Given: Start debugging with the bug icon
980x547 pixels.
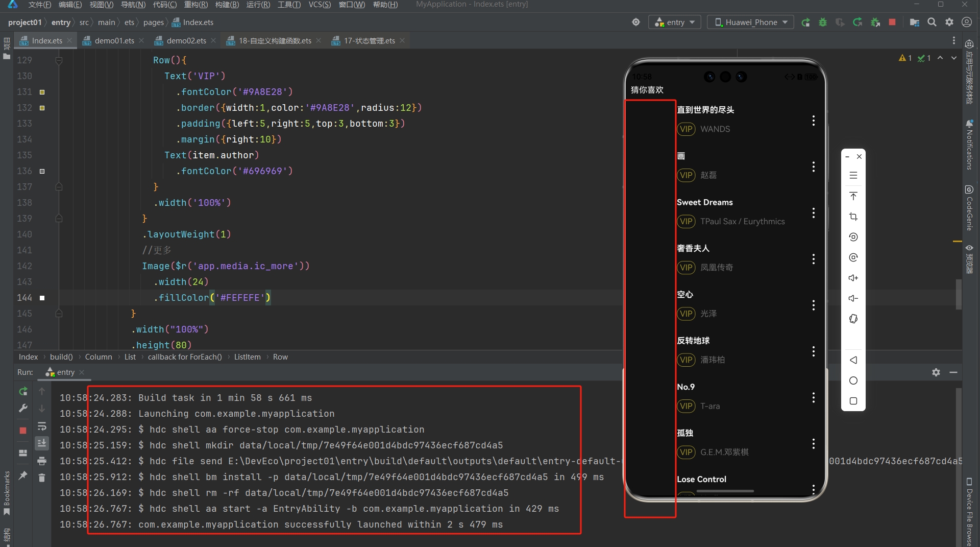Looking at the screenshot, I should (x=823, y=22).
